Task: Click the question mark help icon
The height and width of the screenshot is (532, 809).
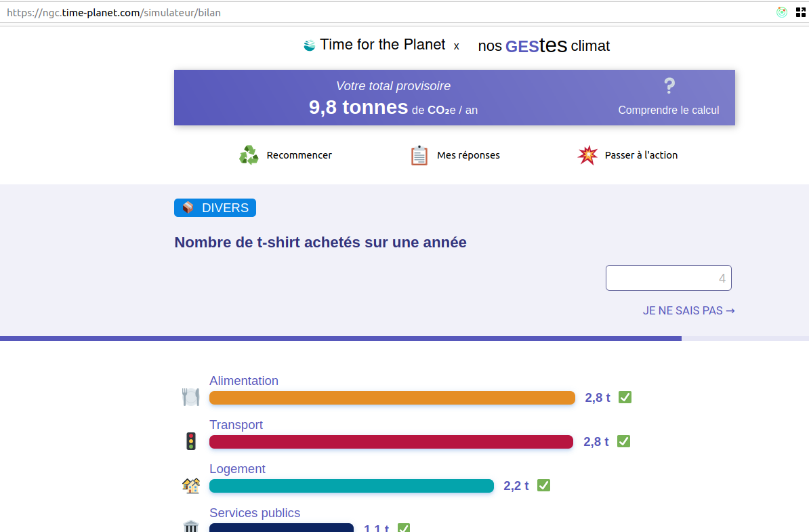Action: point(669,85)
